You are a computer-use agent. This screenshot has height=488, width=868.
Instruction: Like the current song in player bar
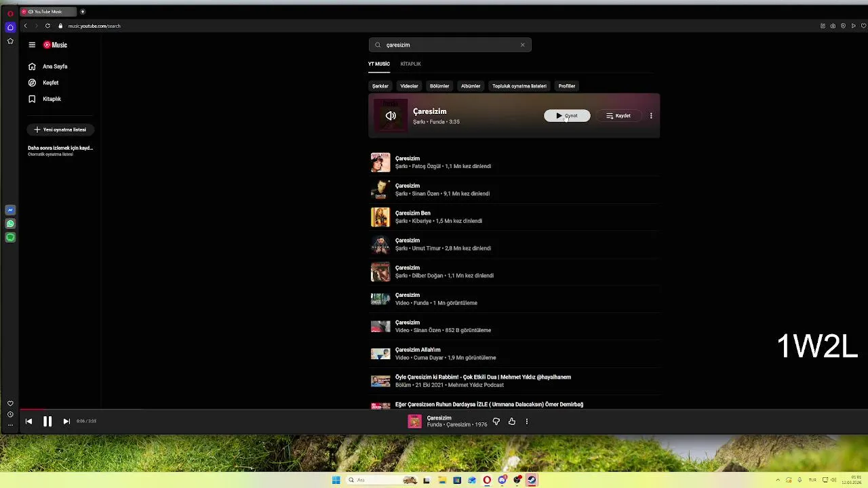tap(512, 422)
